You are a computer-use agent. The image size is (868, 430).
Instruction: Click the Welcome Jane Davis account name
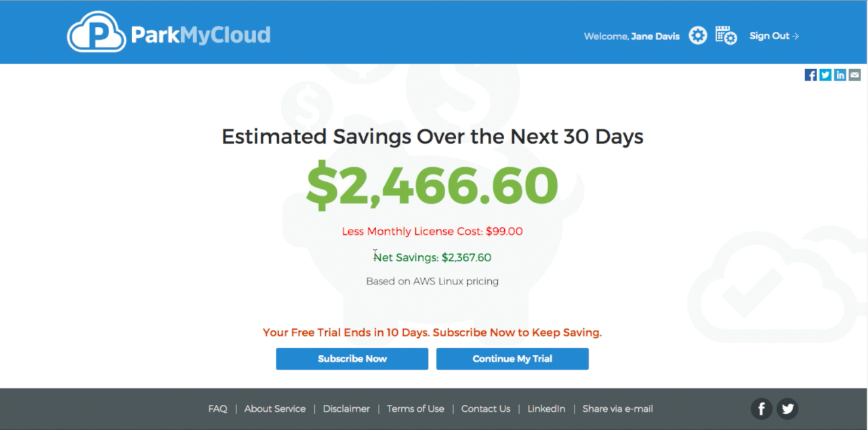pyautogui.click(x=655, y=36)
